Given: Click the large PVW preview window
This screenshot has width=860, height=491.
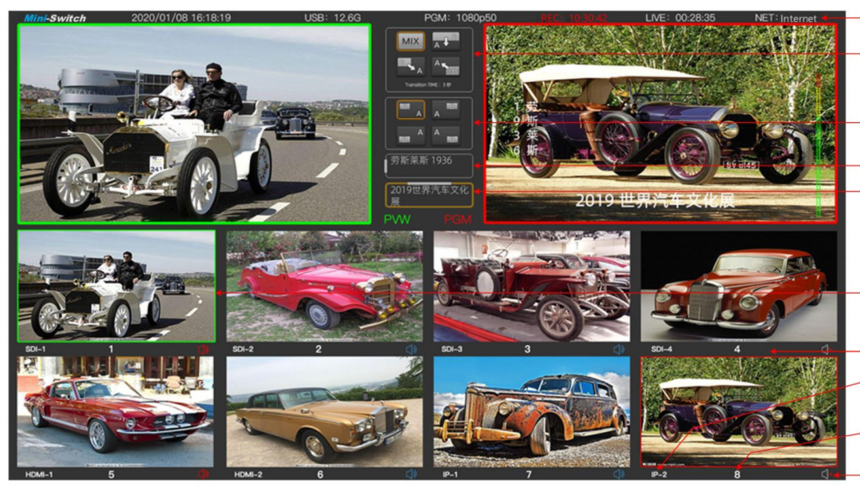Looking at the screenshot, I should pos(194,123).
